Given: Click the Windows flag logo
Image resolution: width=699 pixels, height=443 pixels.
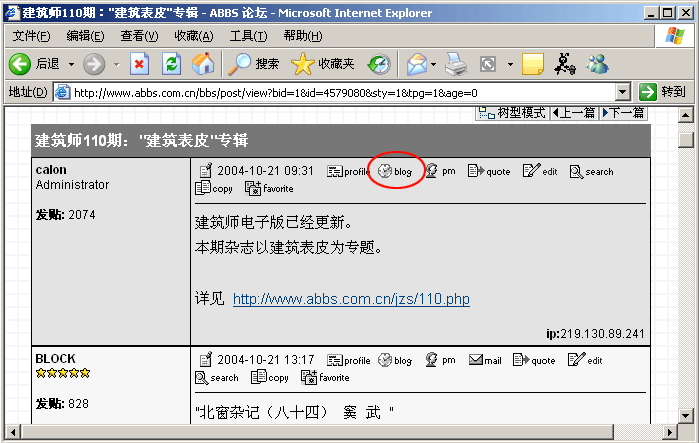Looking at the screenshot, I should click(674, 36).
